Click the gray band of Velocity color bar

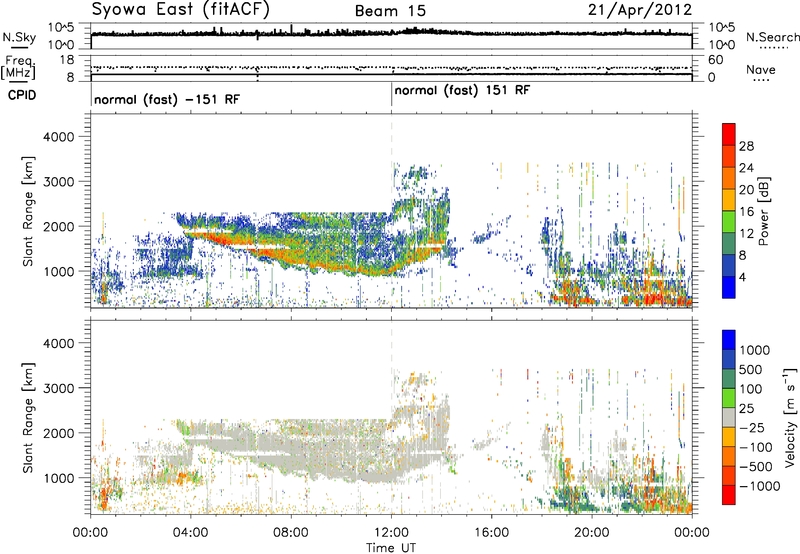pos(729,417)
